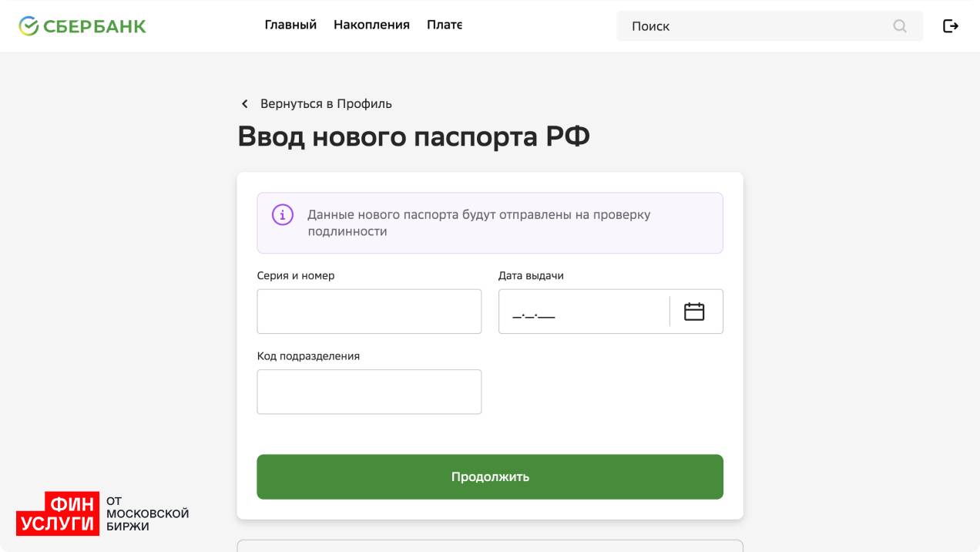This screenshot has width=980, height=552.
Task: Follow the Вернуться в Профиль link
Action: (326, 104)
